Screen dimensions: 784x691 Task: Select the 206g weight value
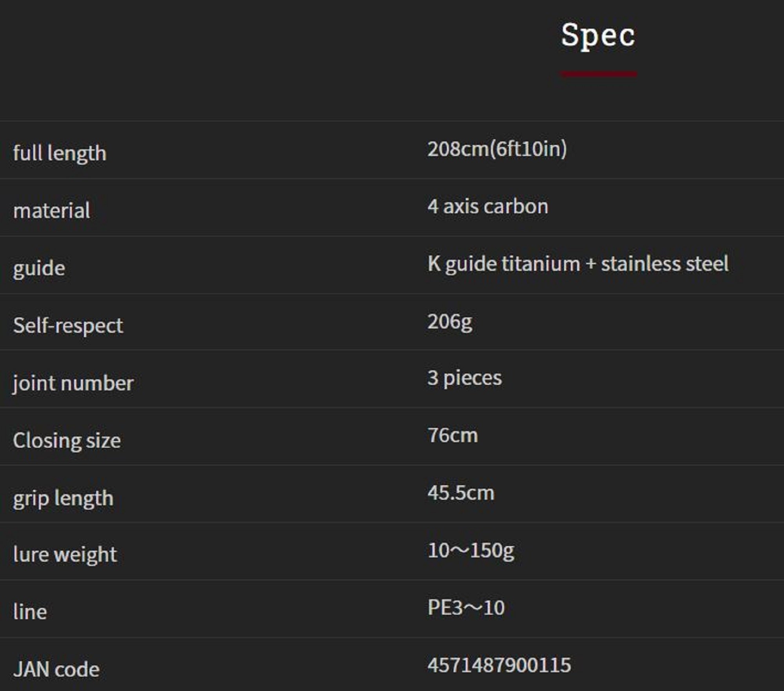[450, 322]
